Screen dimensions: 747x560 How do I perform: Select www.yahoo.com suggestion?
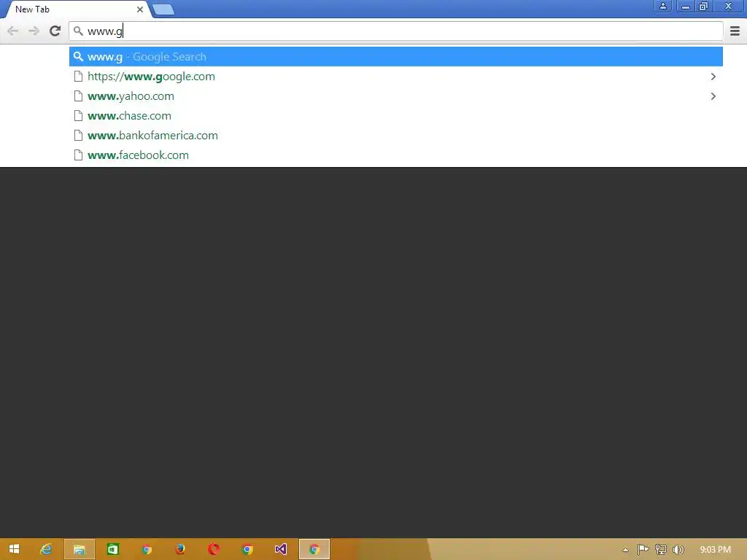coord(396,96)
